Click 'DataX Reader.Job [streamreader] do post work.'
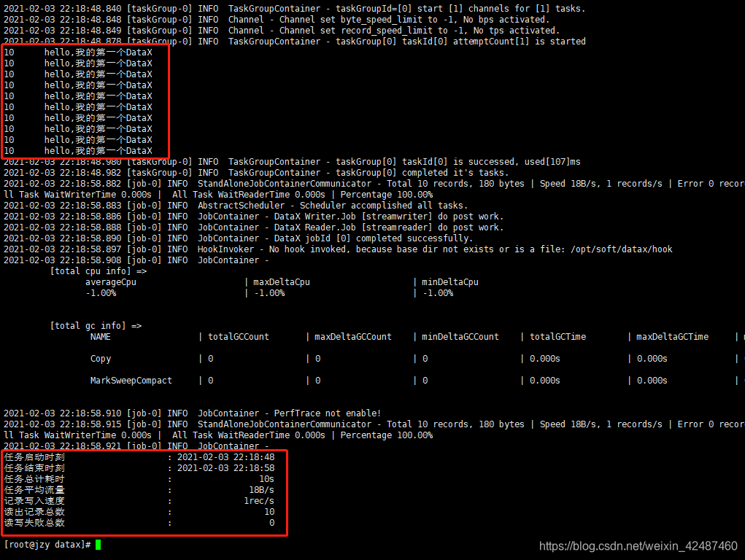The height and width of the screenshot is (560, 745). pyautogui.click(x=389, y=227)
